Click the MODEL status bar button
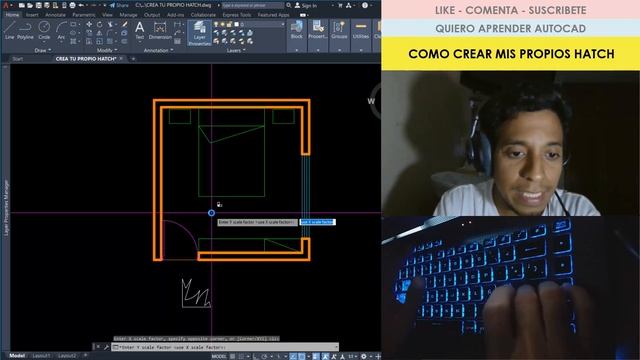This screenshot has height=360, width=640. (219, 356)
